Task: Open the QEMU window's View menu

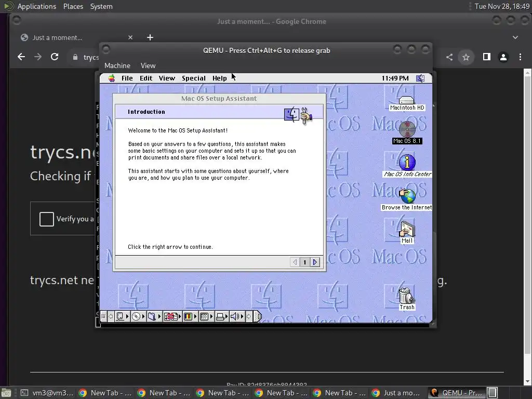Action: [148, 65]
